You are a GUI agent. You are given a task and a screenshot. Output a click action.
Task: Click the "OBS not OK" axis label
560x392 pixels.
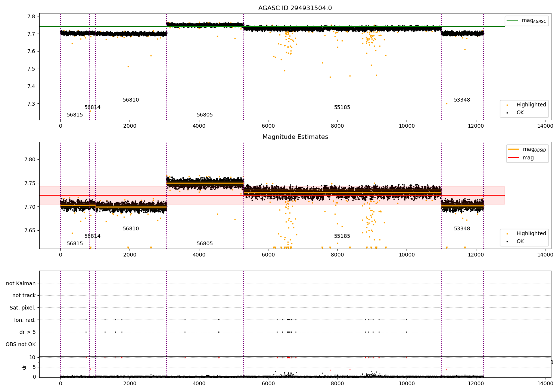point(21,344)
